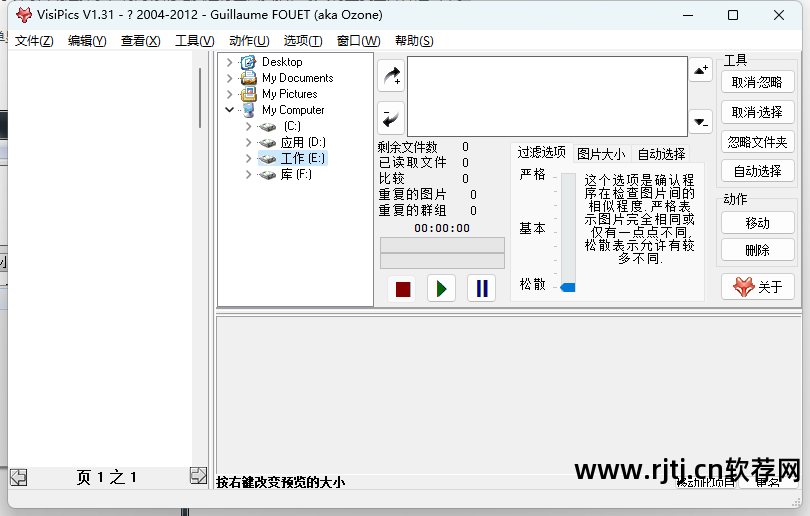Click the My Pictures folder icon
The width and height of the screenshot is (810, 516).
point(248,94)
